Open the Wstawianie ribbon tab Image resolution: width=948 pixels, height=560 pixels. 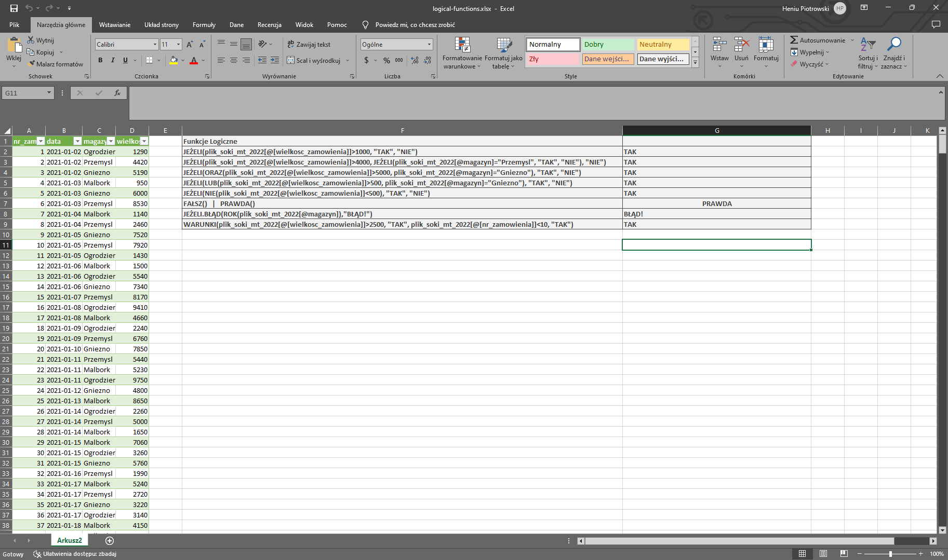(115, 25)
